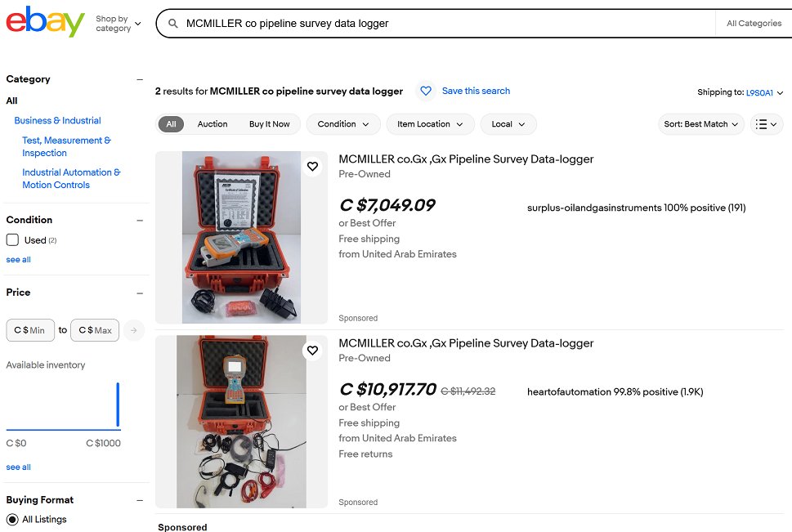Switch to the Buy It Now tab
The width and height of the screenshot is (792, 532).
(x=269, y=124)
